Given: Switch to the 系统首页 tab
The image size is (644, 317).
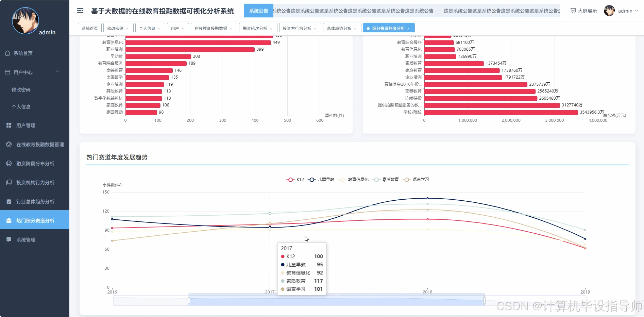Looking at the screenshot, I should tap(90, 28).
